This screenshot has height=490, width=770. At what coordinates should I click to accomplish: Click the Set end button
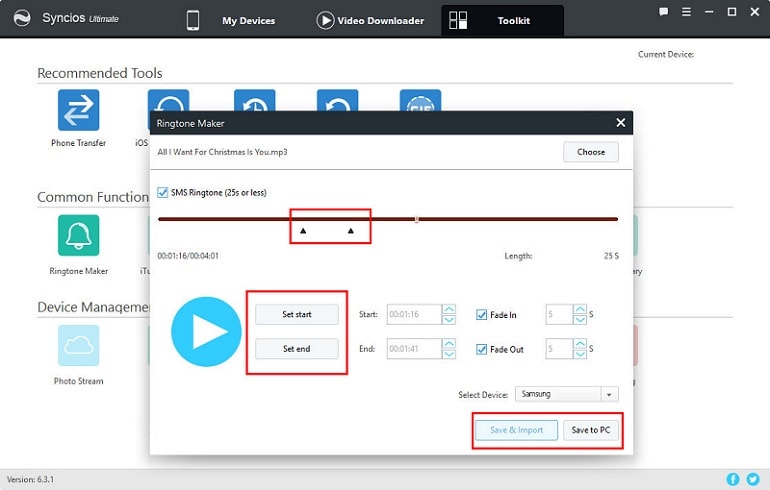(x=297, y=349)
